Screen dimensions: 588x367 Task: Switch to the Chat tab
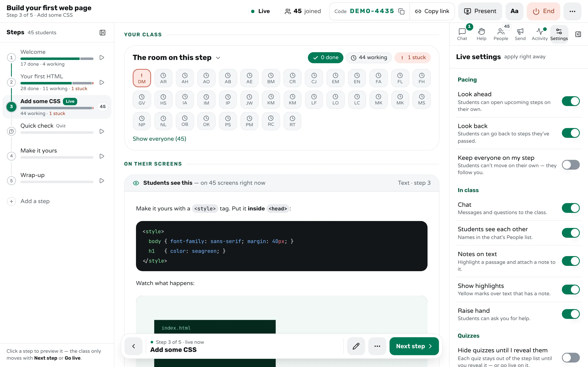(x=462, y=34)
